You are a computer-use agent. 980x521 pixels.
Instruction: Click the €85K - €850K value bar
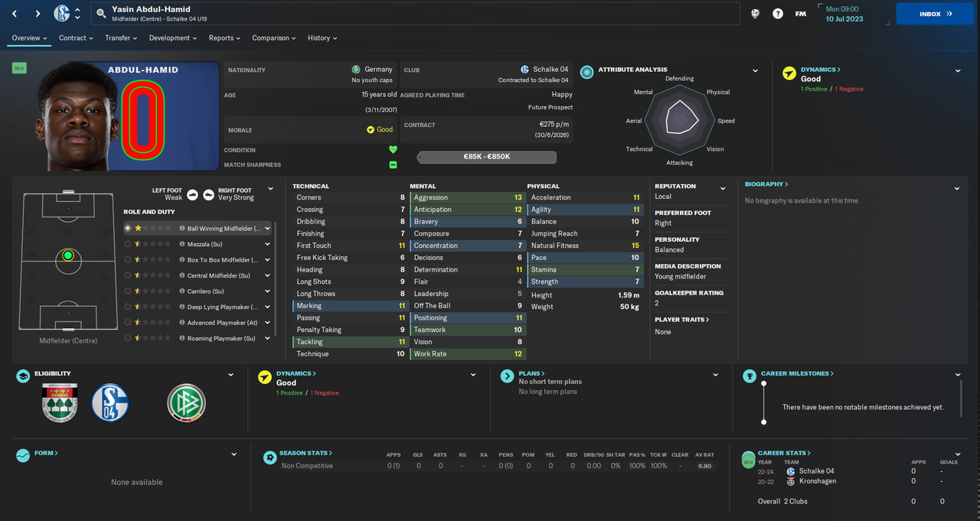pos(487,157)
